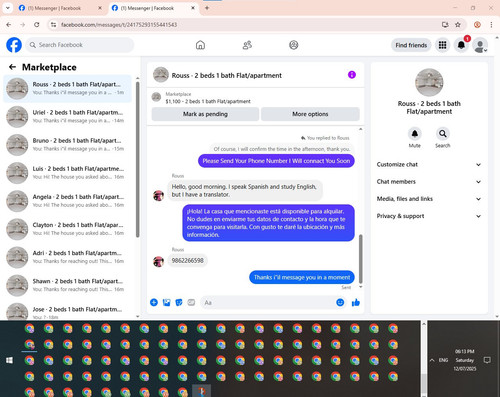The image size is (500, 397).
Task: Click the Find friends button
Action: [x=411, y=45]
